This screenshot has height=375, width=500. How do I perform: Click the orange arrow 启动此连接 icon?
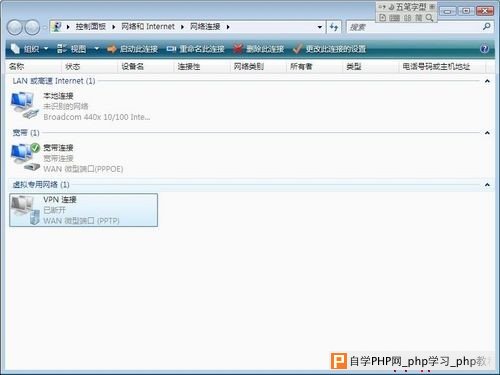click(112, 49)
